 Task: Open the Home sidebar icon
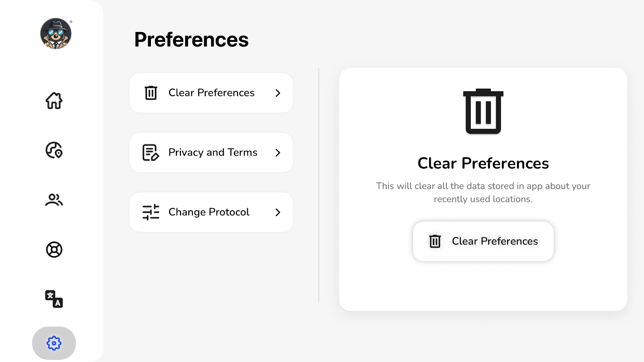[54, 101]
